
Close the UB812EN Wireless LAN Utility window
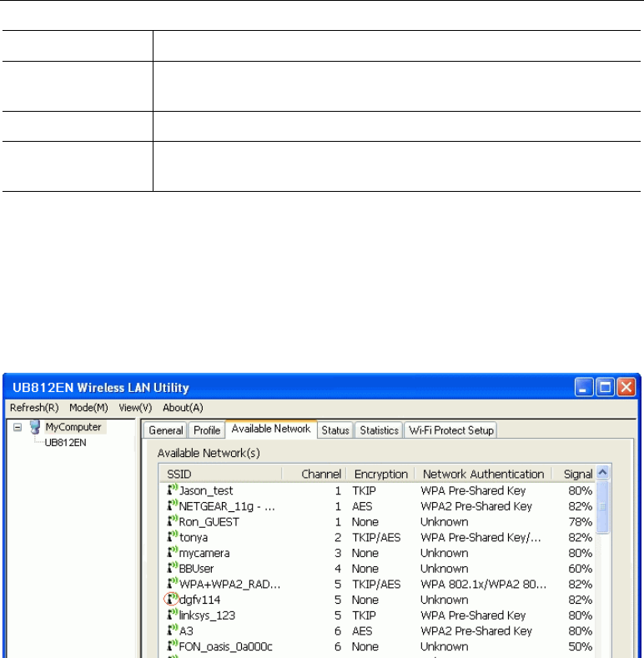[x=626, y=386]
